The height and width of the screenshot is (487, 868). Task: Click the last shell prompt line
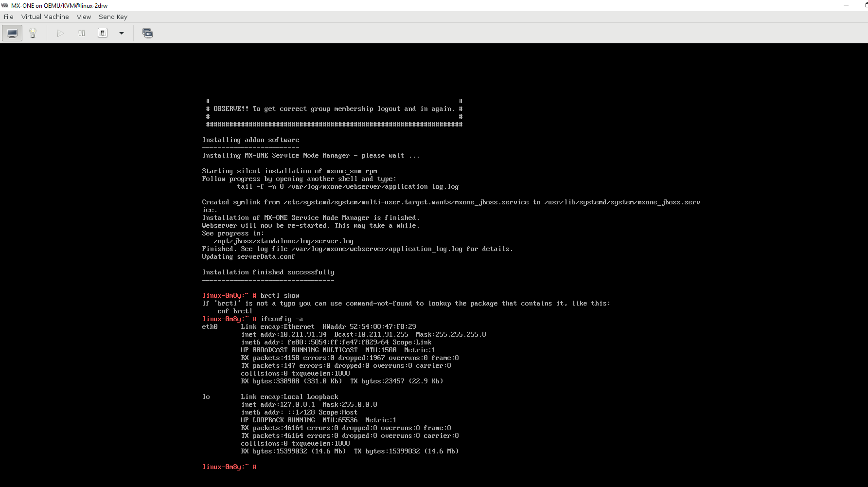[230, 467]
